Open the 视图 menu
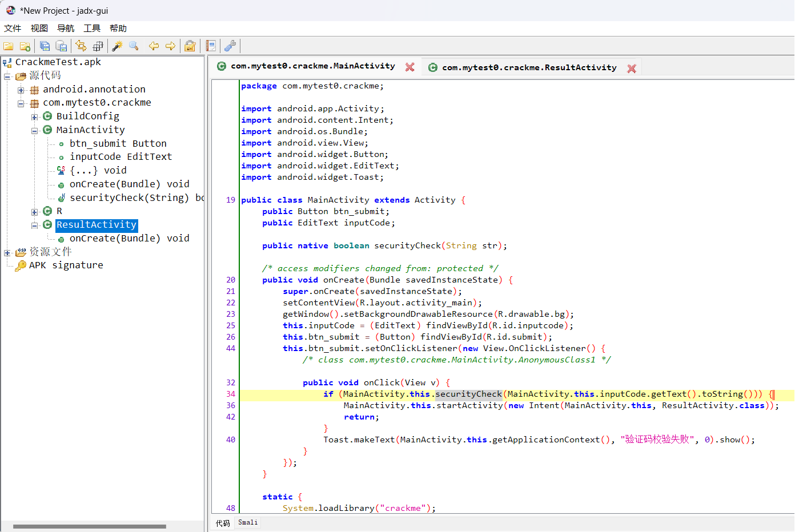795x532 pixels. [39, 28]
